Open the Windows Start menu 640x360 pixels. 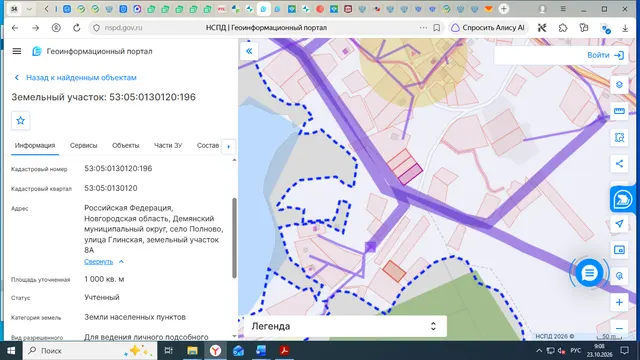11,351
